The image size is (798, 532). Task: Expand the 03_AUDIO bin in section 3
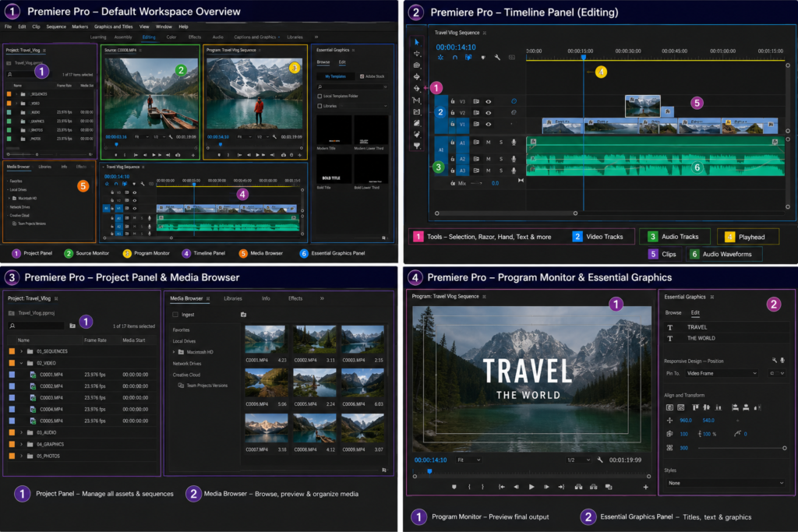[21, 433]
